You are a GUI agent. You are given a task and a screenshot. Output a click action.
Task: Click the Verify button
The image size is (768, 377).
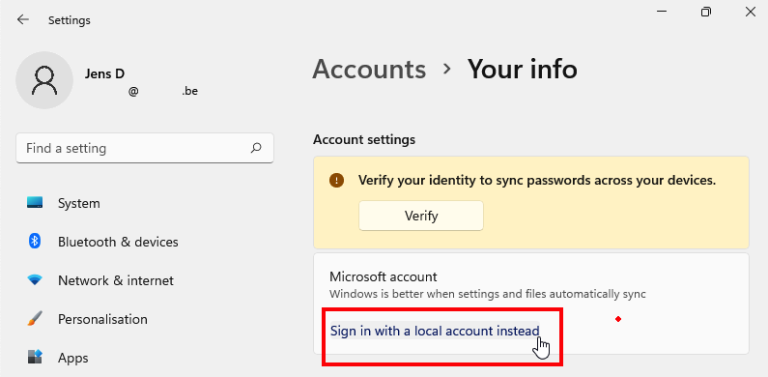pyautogui.click(x=421, y=215)
